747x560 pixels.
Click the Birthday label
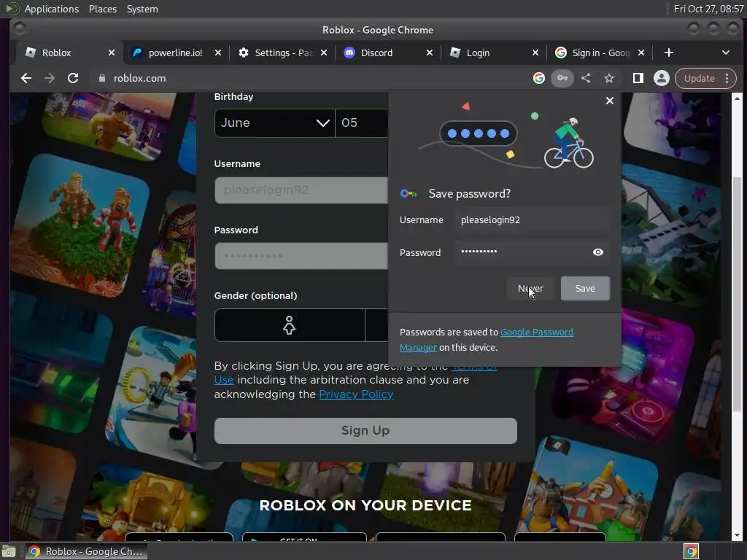(x=233, y=97)
